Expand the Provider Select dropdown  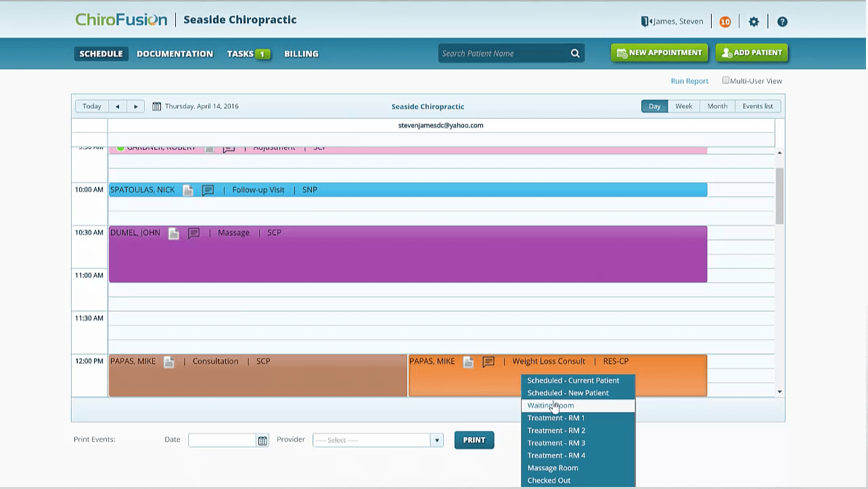[437, 440]
